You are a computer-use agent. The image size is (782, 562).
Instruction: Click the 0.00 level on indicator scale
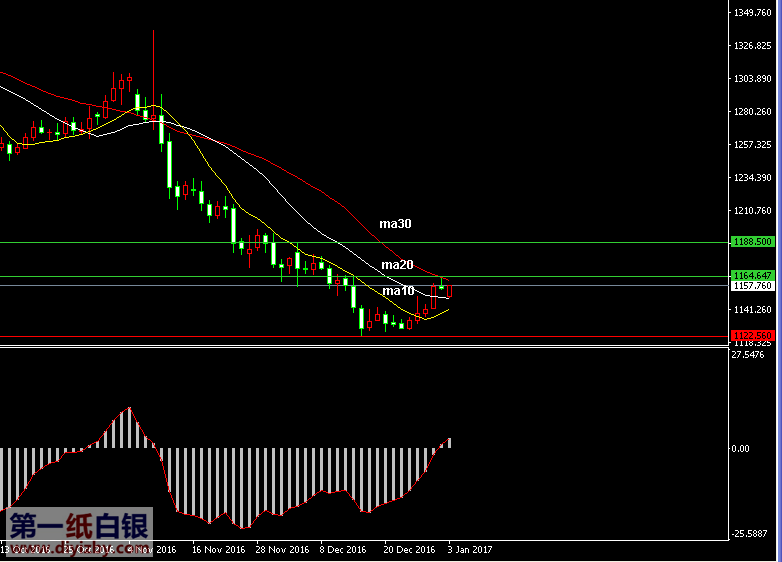pyautogui.click(x=740, y=449)
